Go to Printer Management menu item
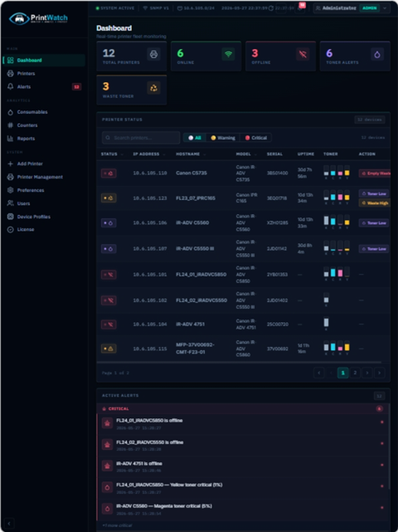Screen dimensions: 398x532 pos(36,177)
